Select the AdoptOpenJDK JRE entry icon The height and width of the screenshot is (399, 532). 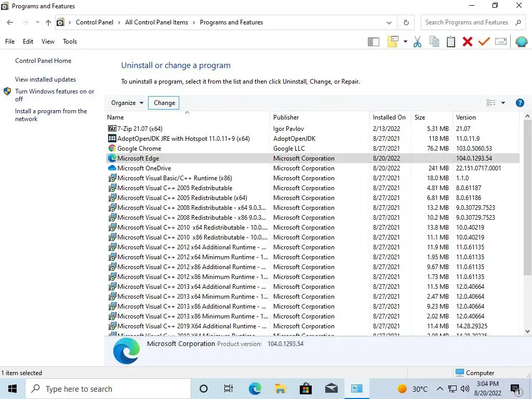pyautogui.click(x=112, y=138)
